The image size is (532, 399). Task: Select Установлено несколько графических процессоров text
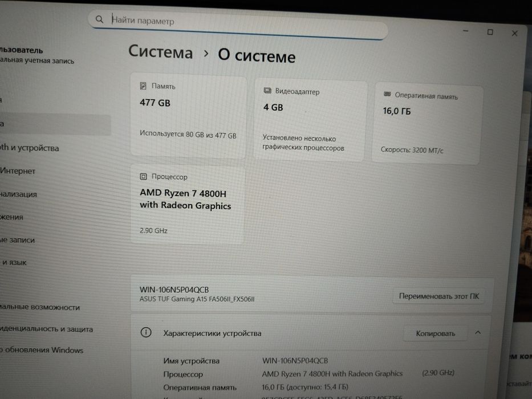point(303,143)
